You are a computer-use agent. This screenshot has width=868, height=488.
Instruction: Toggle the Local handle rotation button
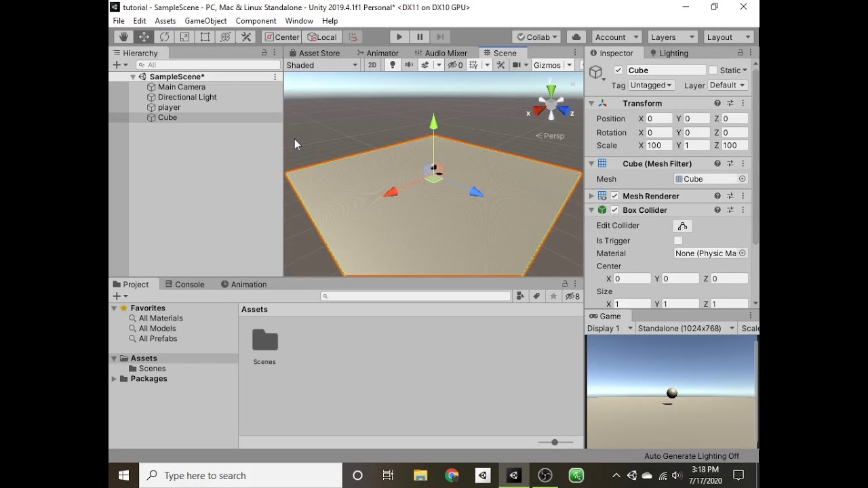[x=321, y=37]
